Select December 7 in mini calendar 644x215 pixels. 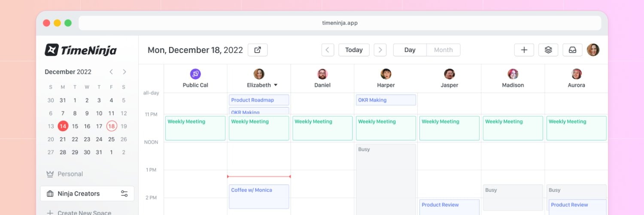[x=63, y=114]
